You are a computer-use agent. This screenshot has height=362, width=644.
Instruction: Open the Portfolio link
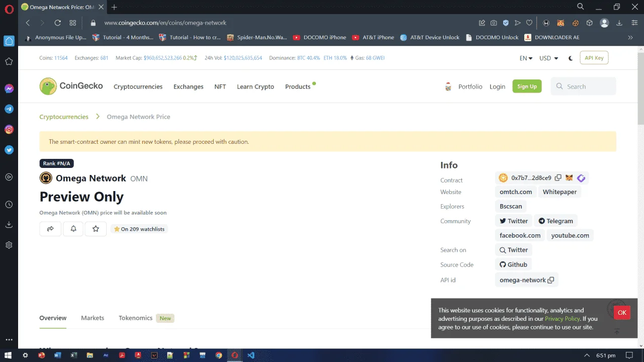[470, 86]
